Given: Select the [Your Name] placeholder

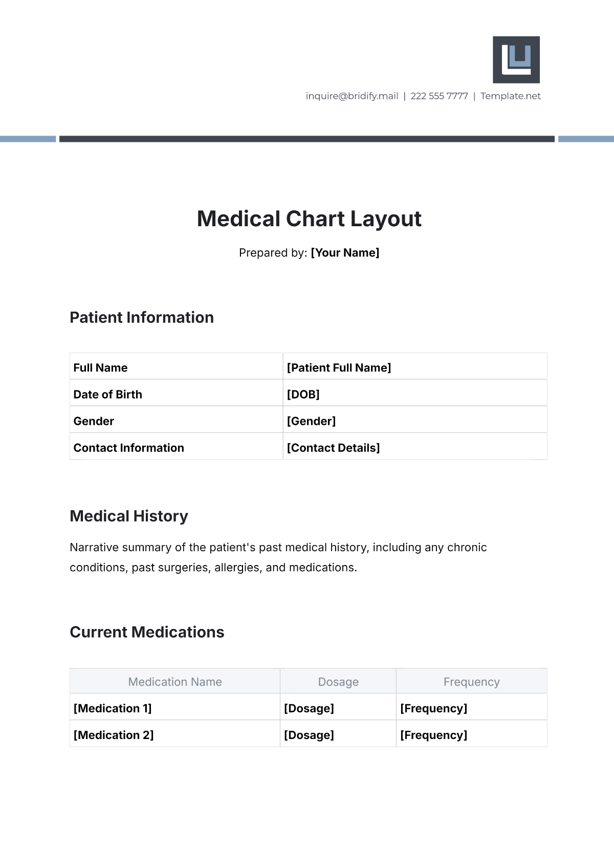Looking at the screenshot, I should 345,253.
